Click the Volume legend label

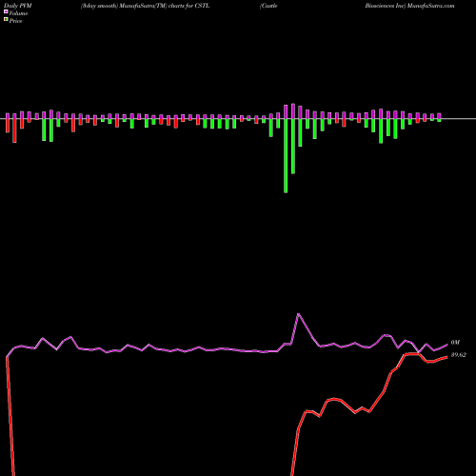tap(18, 13)
